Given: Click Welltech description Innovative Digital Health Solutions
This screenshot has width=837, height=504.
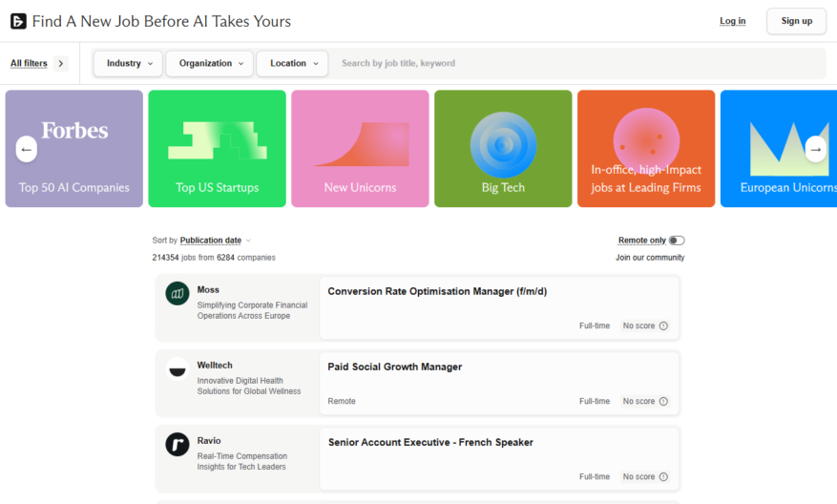Looking at the screenshot, I should coord(249,386).
